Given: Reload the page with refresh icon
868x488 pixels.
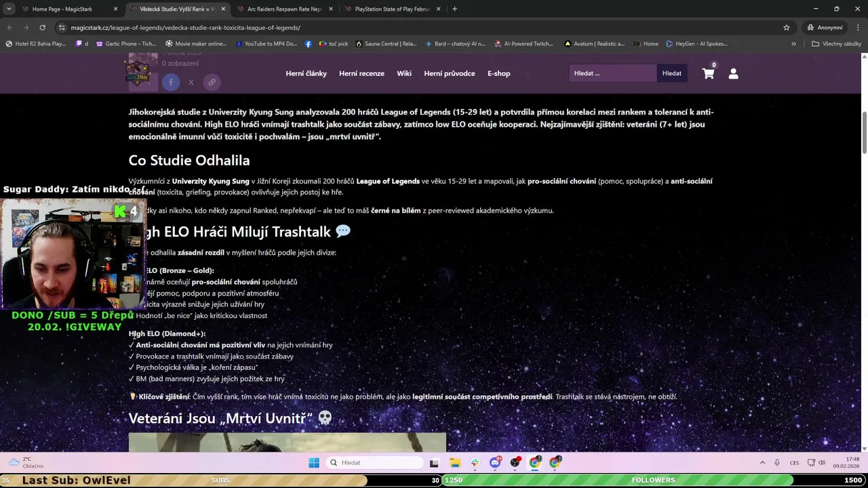Looking at the screenshot, I should [42, 28].
